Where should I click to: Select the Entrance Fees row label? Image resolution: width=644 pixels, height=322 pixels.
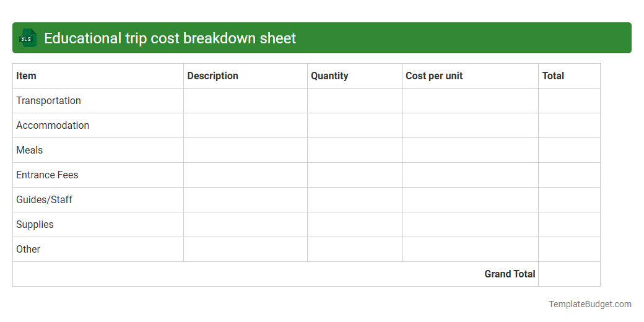47,175
